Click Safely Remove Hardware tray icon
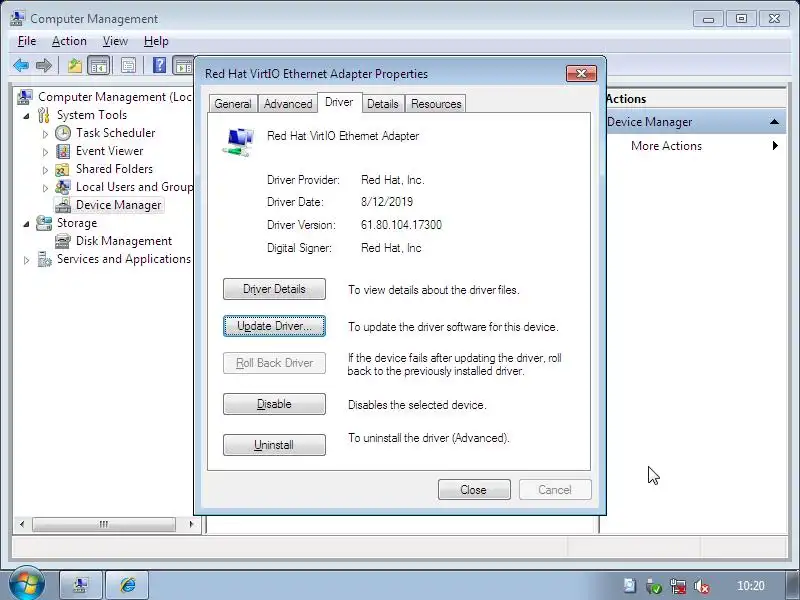This screenshot has width=800, height=600. coord(654,586)
